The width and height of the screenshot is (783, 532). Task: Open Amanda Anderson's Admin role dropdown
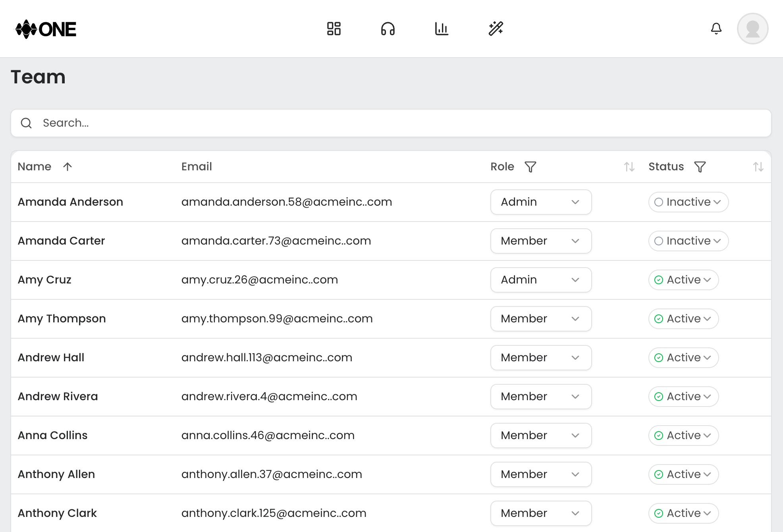coord(541,202)
